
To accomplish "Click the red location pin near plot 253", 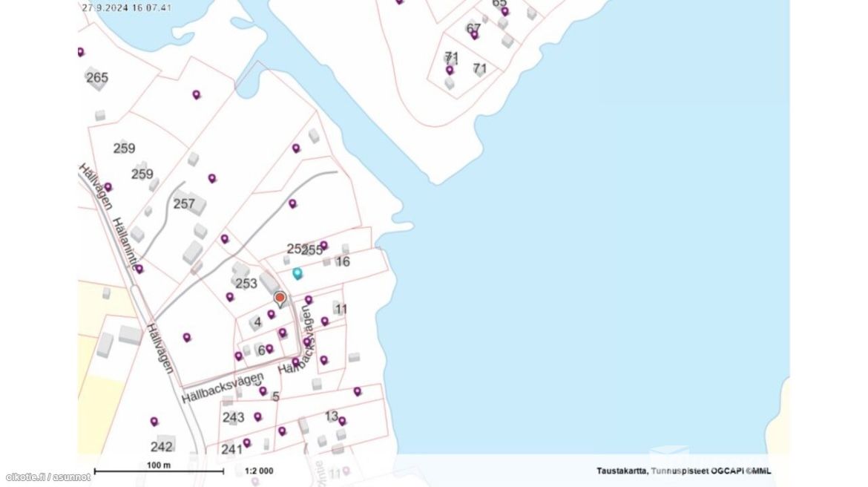I will click(x=280, y=298).
